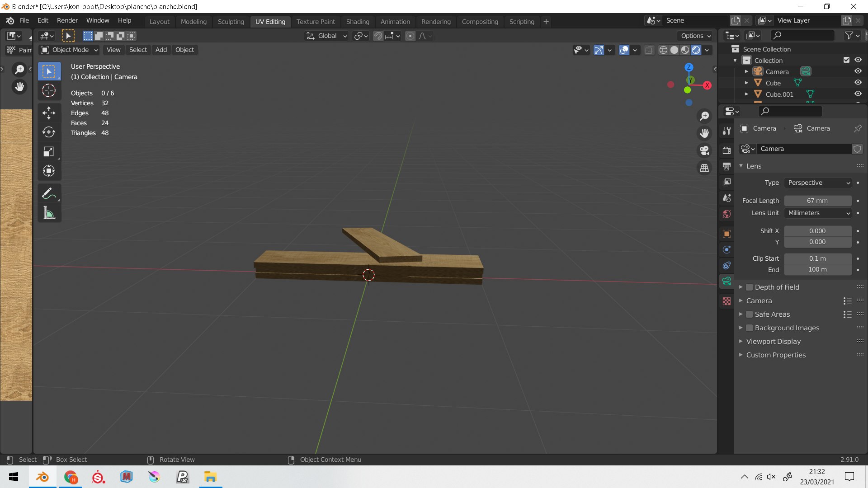This screenshot has width=868, height=488.
Task: Open the Render properties tab
Action: (726, 150)
